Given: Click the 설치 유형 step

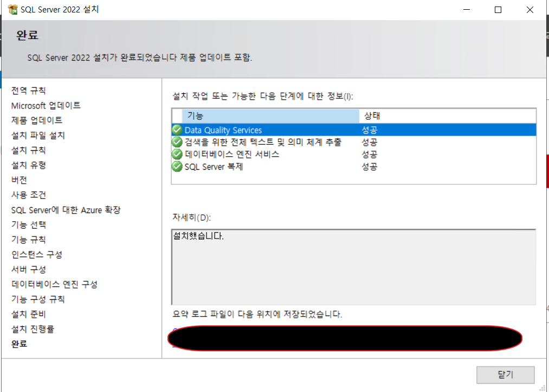Looking at the screenshot, I should click(x=28, y=165).
